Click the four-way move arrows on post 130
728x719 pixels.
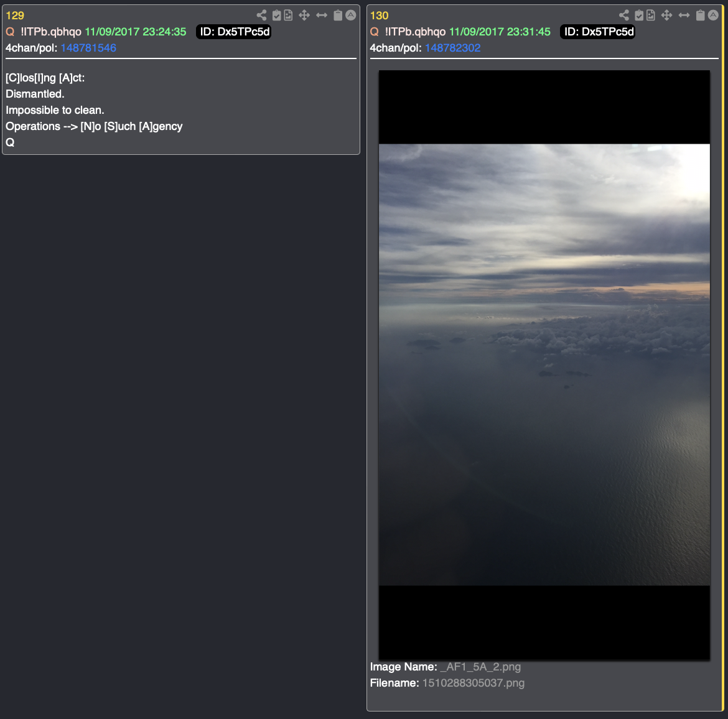pos(667,16)
